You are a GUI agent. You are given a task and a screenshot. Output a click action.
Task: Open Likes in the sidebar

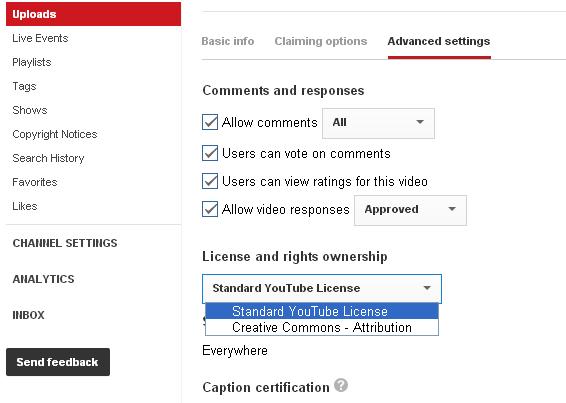[x=25, y=206]
